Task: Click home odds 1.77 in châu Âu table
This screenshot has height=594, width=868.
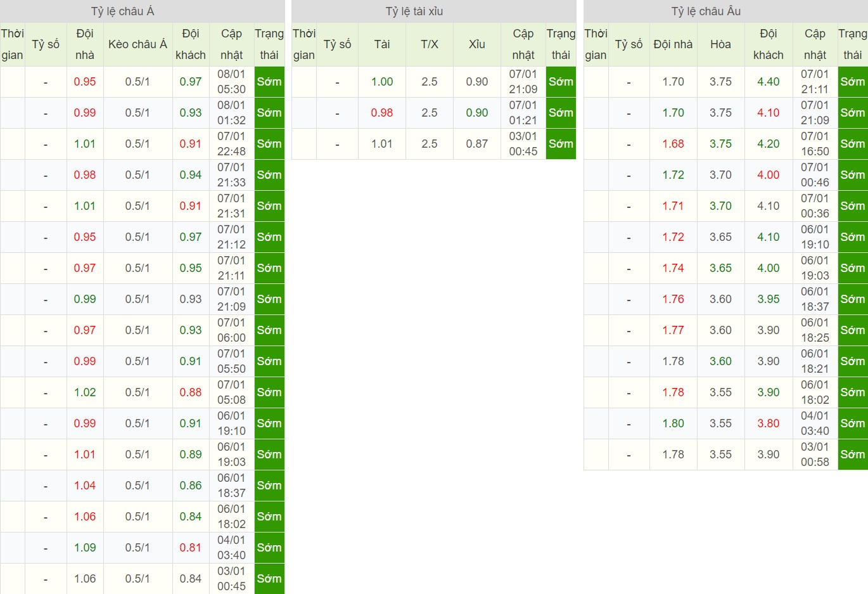Action: pyautogui.click(x=673, y=330)
